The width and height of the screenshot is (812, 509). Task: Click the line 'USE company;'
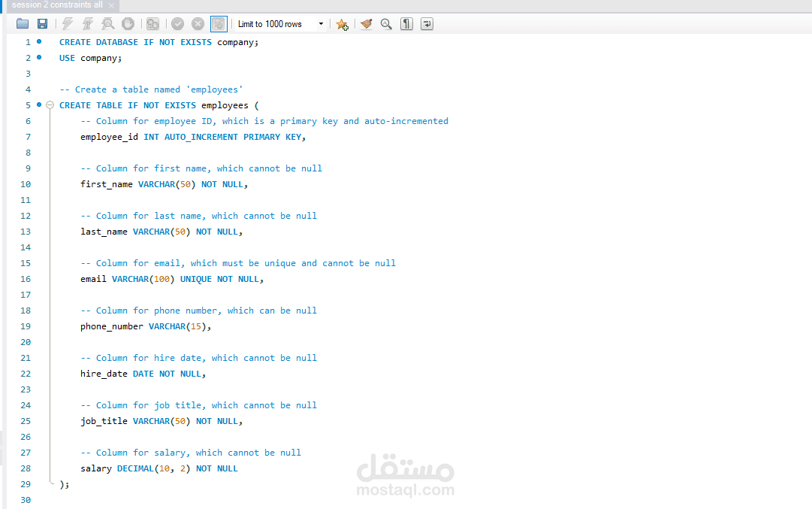(x=90, y=58)
